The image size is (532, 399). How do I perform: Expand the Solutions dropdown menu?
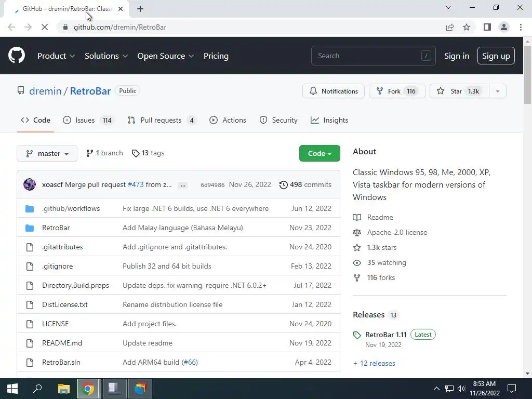click(x=106, y=56)
